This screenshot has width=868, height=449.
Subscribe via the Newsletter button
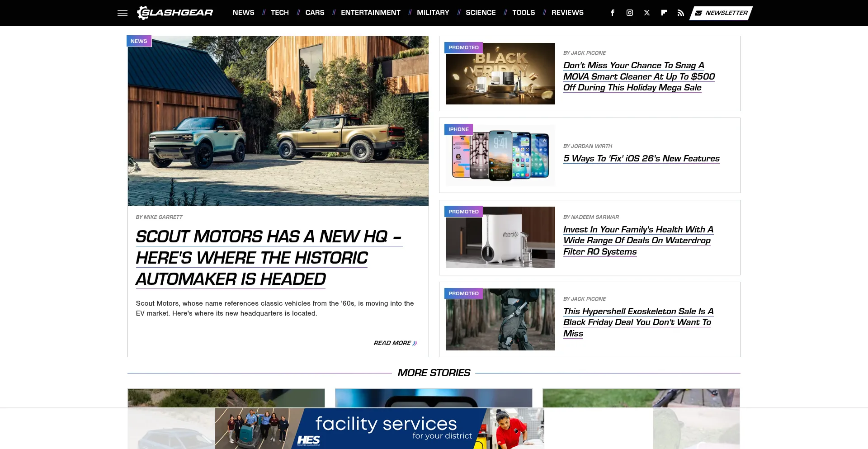coord(721,13)
